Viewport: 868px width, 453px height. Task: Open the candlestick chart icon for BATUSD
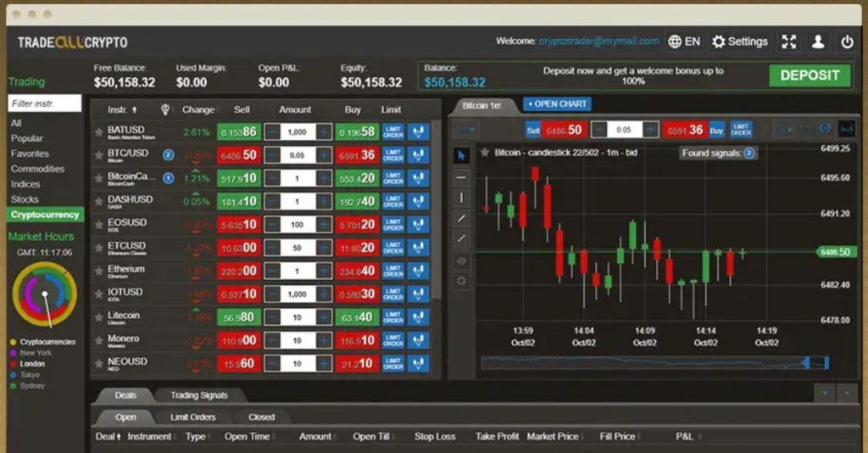point(419,132)
